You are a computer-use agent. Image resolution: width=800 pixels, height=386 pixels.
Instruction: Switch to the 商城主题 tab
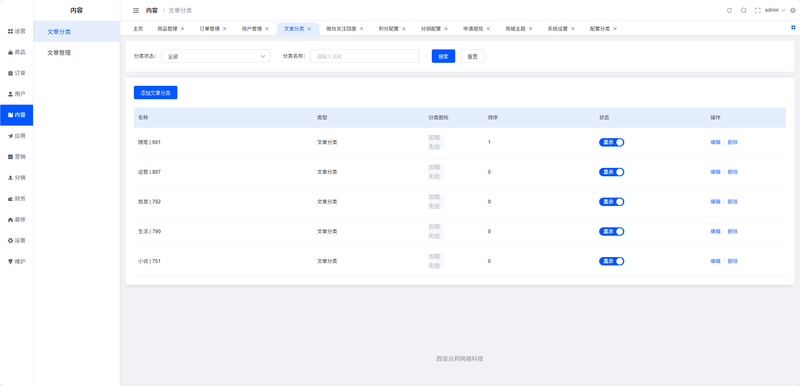(x=516, y=29)
